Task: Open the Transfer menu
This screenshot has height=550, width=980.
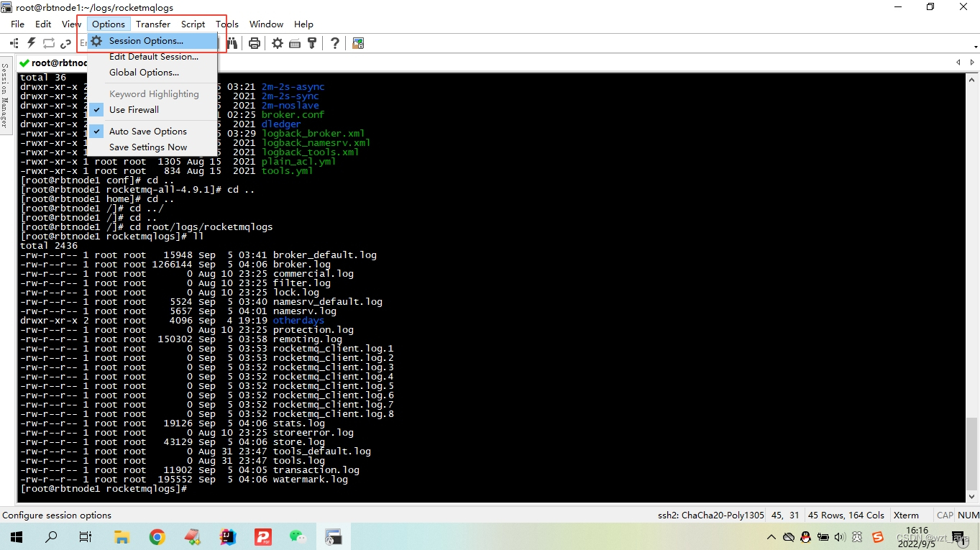Action: pos(152,24)
